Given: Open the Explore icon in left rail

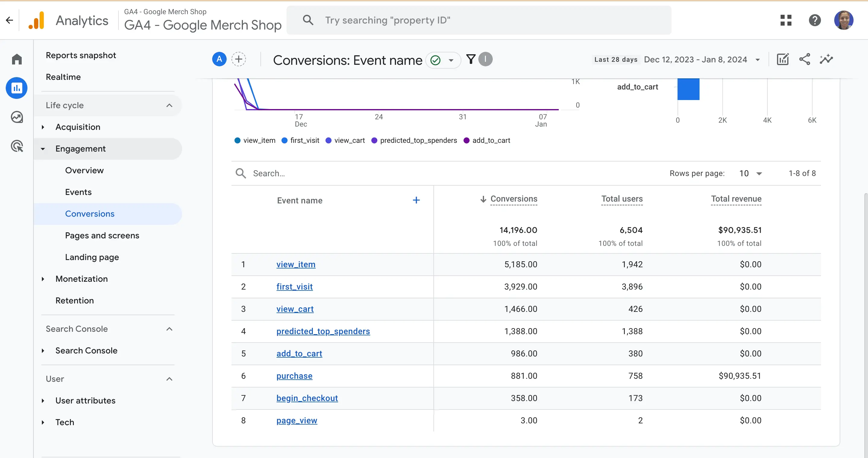Looking at the screenshot, I should pos(17,117).
